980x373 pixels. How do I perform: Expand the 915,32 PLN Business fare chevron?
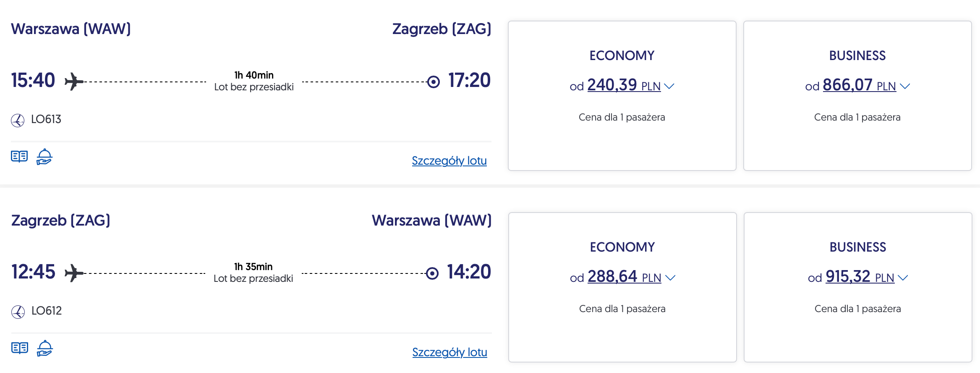pyautogui.click(x=903, y=278)
